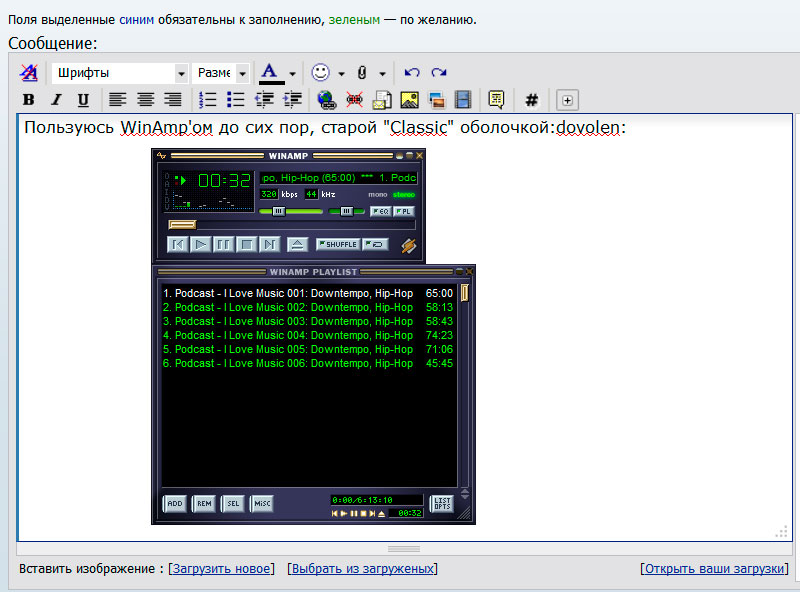800x592 pixels.
Task: Toggle Winamp's EQ equalizer button
Action: click(x=381, y=211)
